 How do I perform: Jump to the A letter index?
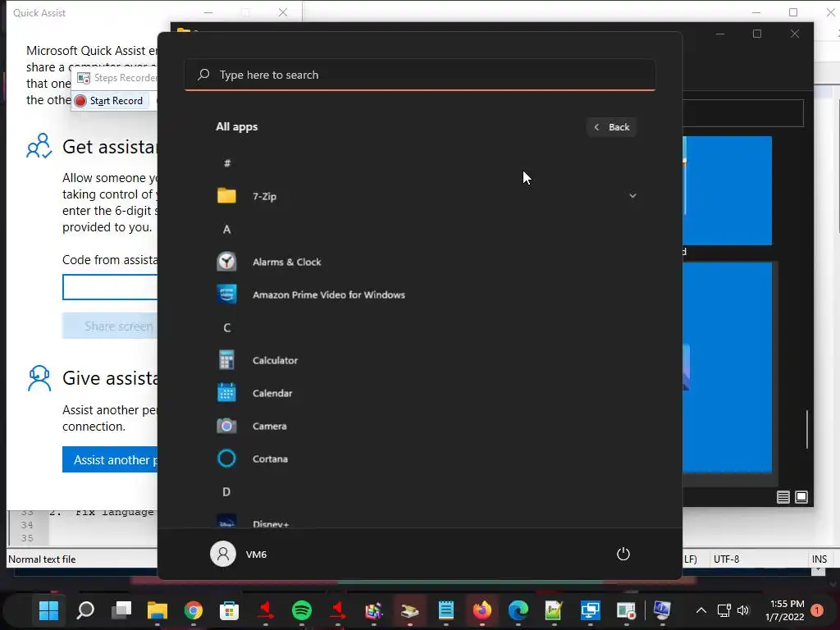(x=227, y=230)
